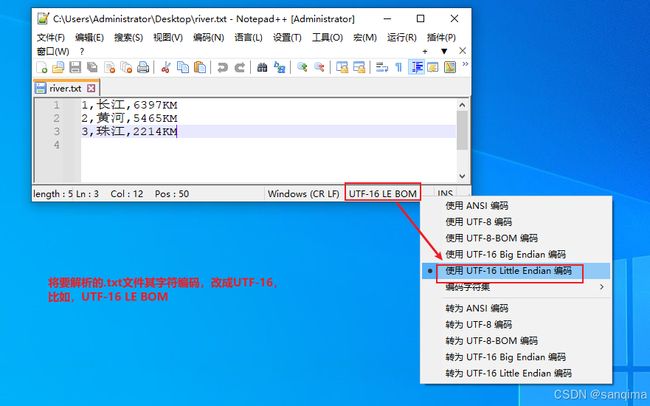Choose 转为 ANSI 编码
Image resolution: width=650 pixels, height=406 pixels.
516,308
